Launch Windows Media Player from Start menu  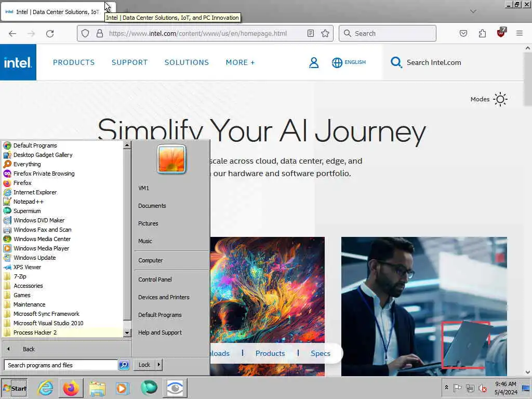click(62, 248)
